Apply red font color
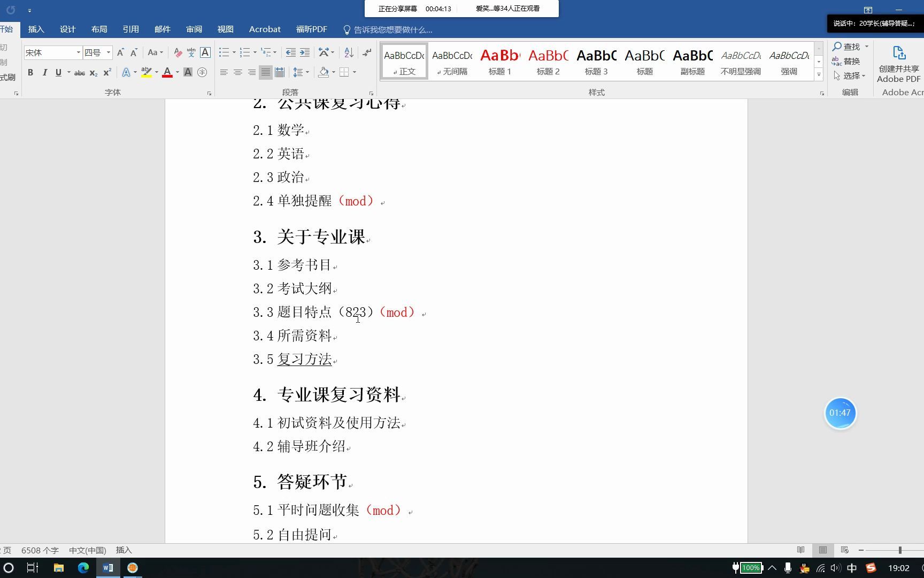The width and height of the screenshot is (924, 578). [167, 72]
